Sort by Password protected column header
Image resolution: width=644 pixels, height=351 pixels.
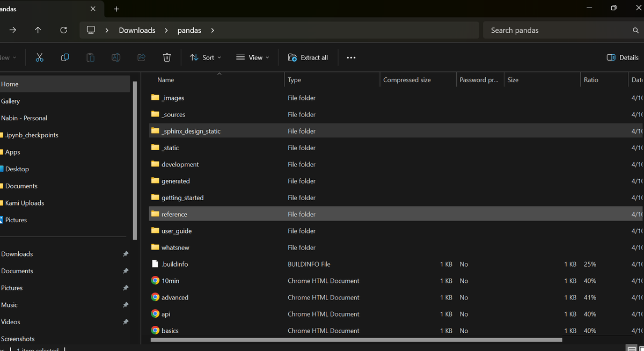coord(479,79)
